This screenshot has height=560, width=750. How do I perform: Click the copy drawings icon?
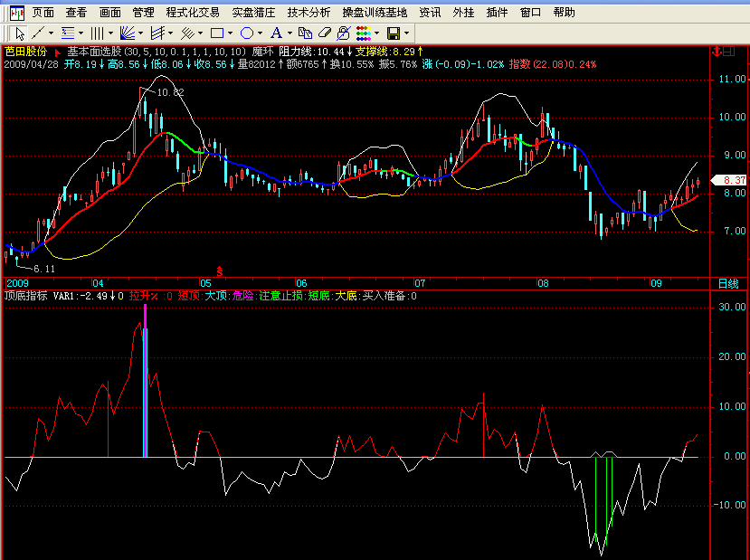tap(305, 33)
